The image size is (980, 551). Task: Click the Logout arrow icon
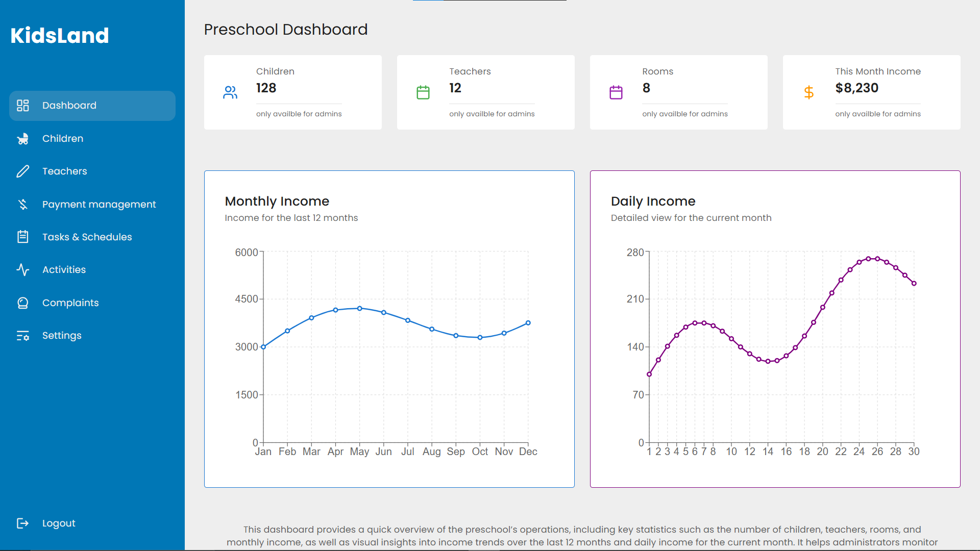point(23,523)
